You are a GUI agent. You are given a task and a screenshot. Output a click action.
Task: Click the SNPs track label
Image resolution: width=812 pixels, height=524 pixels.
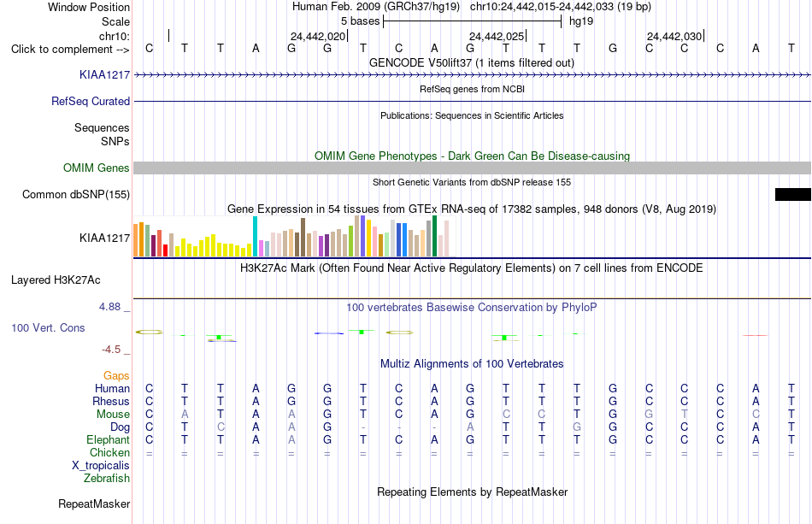[115, 141]
